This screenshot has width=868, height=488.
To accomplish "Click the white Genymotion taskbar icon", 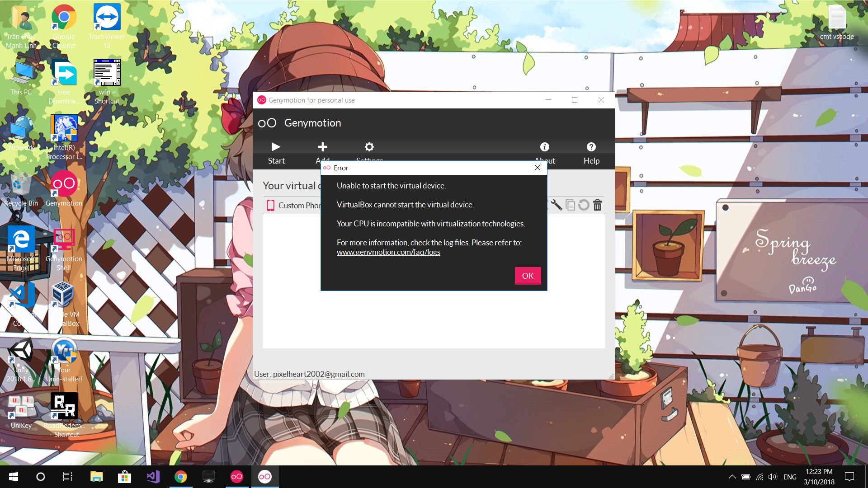I will pyautogui.click(x=265, y=477).
